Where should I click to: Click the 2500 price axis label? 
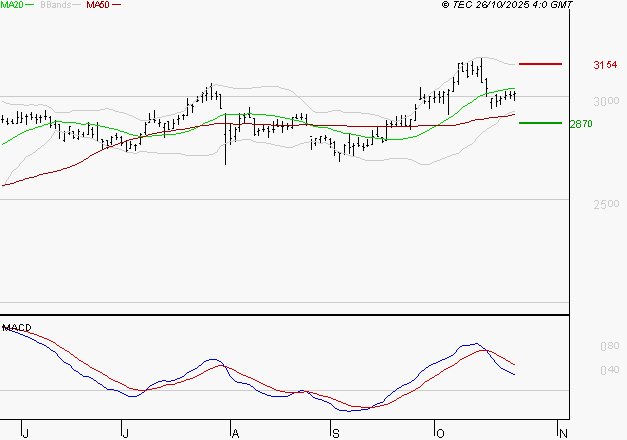coord(606,204)
